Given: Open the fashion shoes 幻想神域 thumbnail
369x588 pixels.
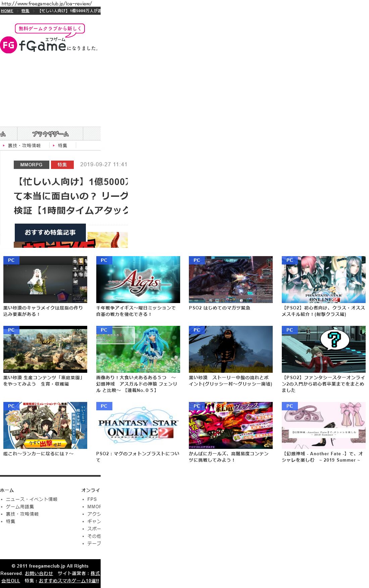Looking at the screenshot, I should (324, 425).
